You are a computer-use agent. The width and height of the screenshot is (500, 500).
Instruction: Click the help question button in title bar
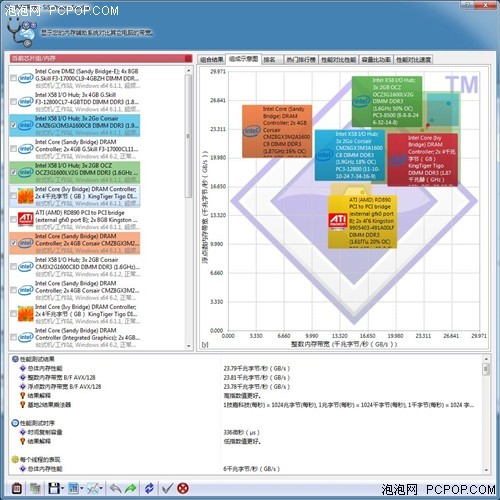pos(468,4)
